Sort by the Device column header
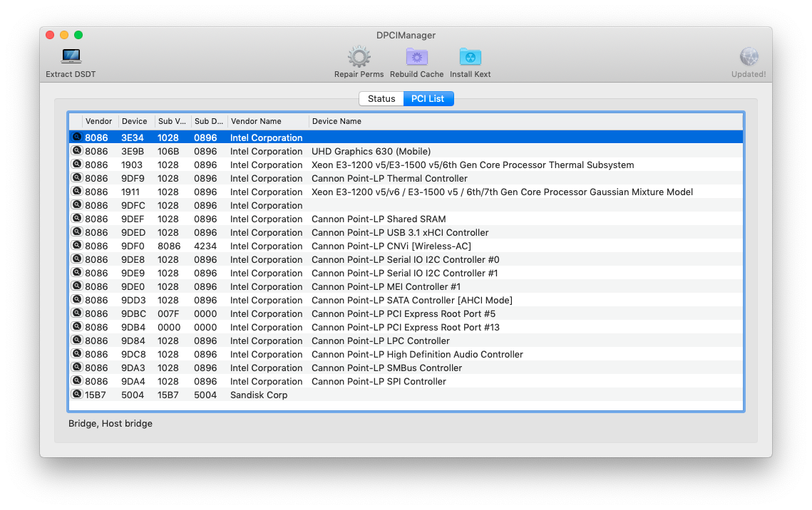This screenshot has height=510, width=812. pos(136,121)
